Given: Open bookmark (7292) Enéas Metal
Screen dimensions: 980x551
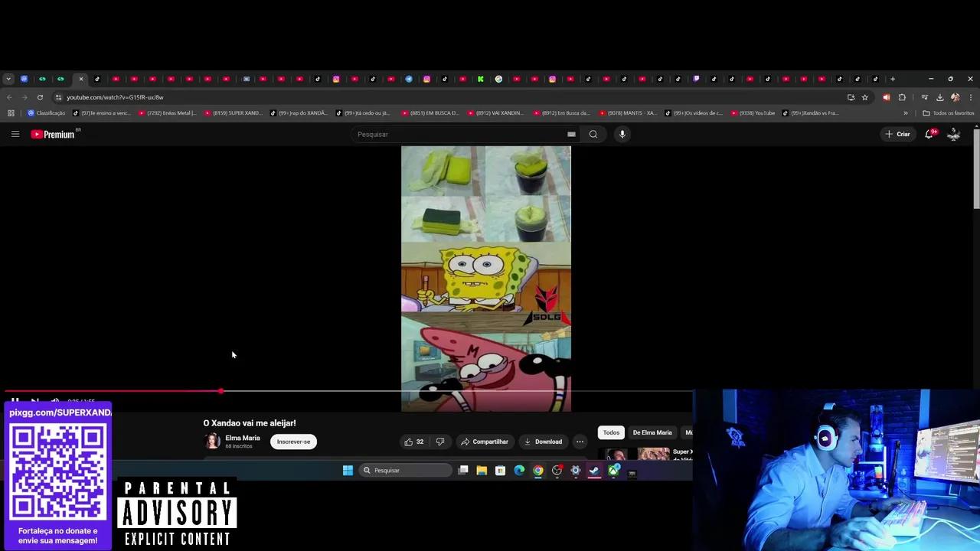Looking at the screenshot, I should (168, 112).
